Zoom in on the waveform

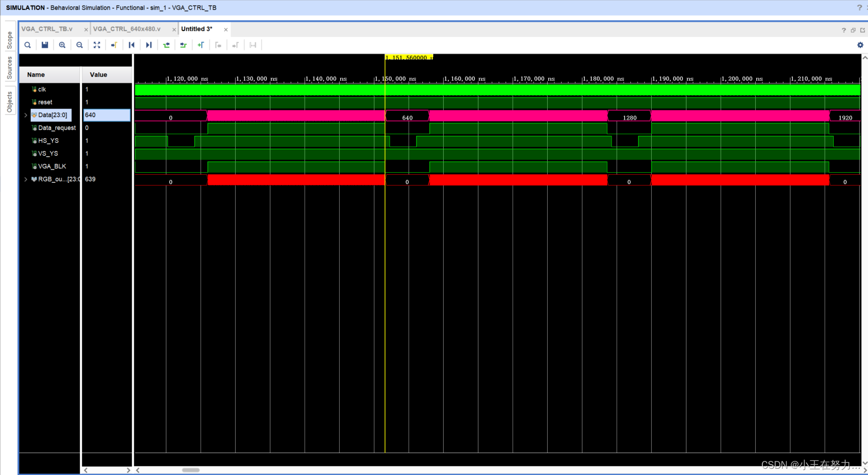(x=62, y=45)
